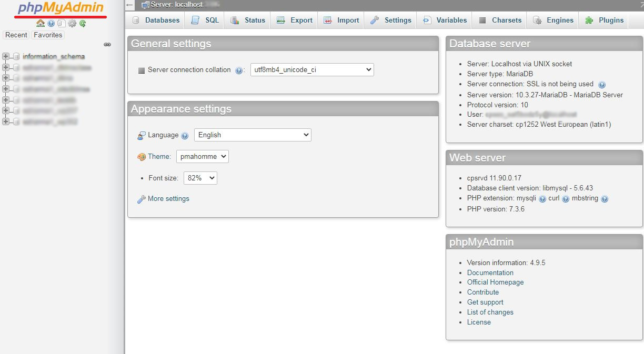Open the Export tab
Viewport: 644px width, 354px height.
pos(295,20)
